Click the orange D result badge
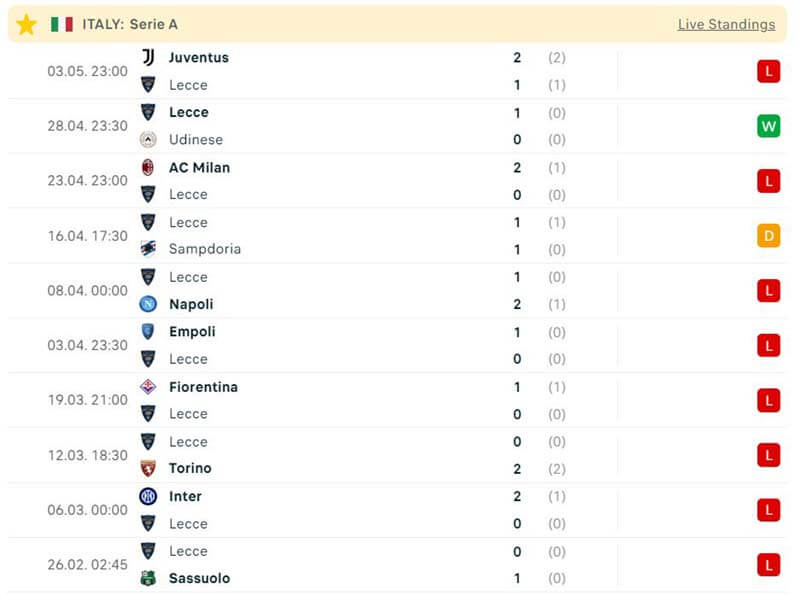This screenshot has width=800, height=595. pyautogui.click(x=768, y=236)
